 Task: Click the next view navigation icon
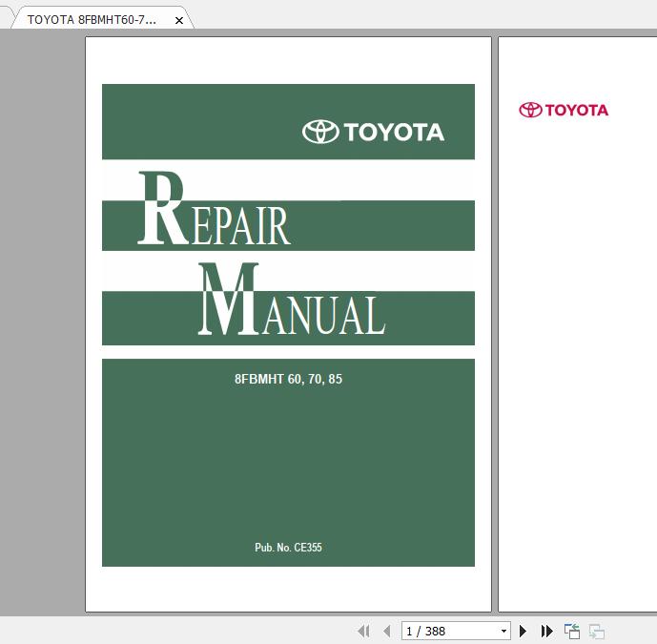tap(597, 631)
